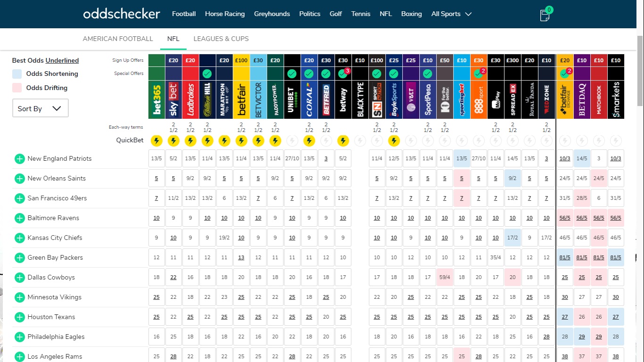This screenshot has width=644, height=362.
Task: Expand the Houston Texans row
Action: click(x=19, y=317)
